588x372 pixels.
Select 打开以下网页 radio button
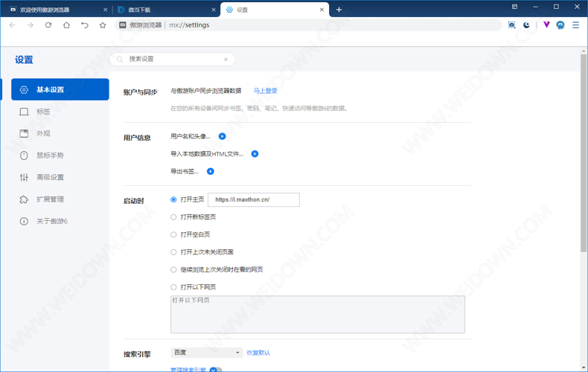173,287
